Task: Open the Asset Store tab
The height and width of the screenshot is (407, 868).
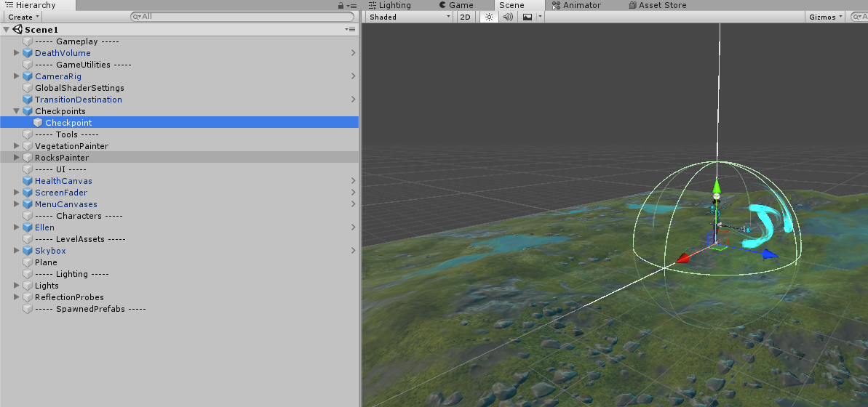Action: click(658, 5)
